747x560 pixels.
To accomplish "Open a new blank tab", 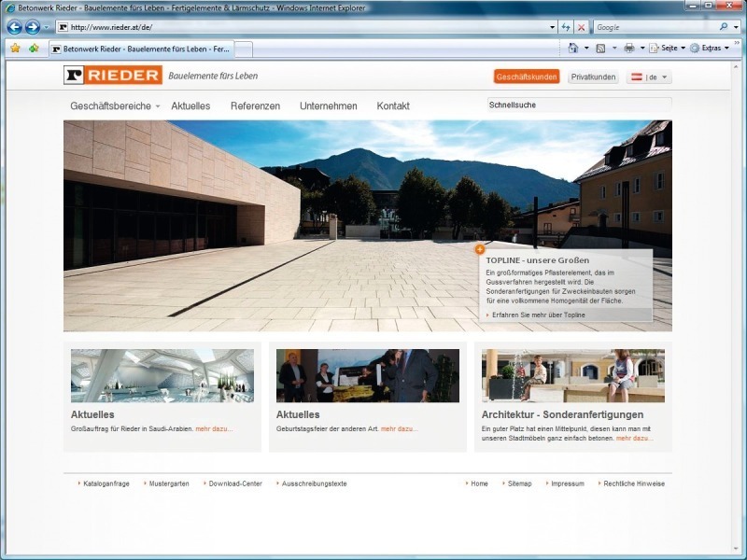I will pyautogui.click(x=244, y=49).
